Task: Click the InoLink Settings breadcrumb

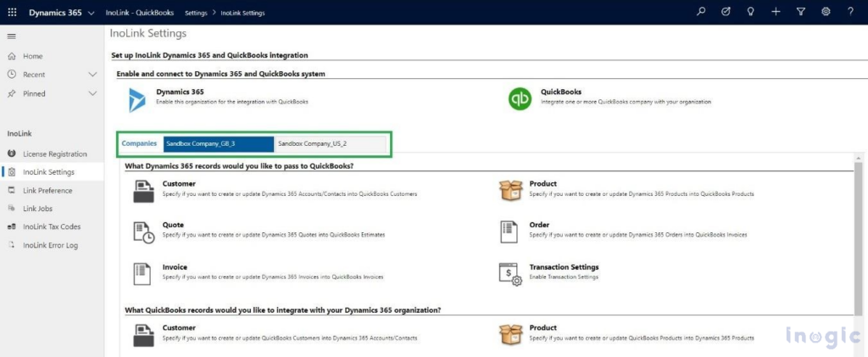Action: (242, 13)
